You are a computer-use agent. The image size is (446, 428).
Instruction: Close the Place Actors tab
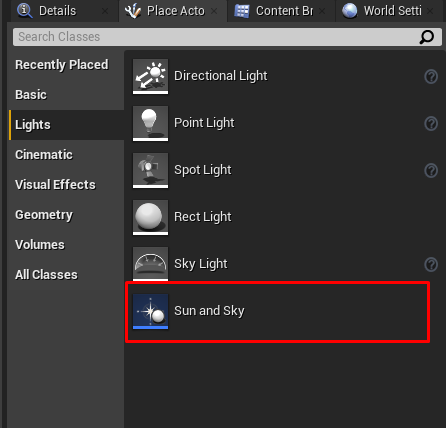click(x=214, y=11)
